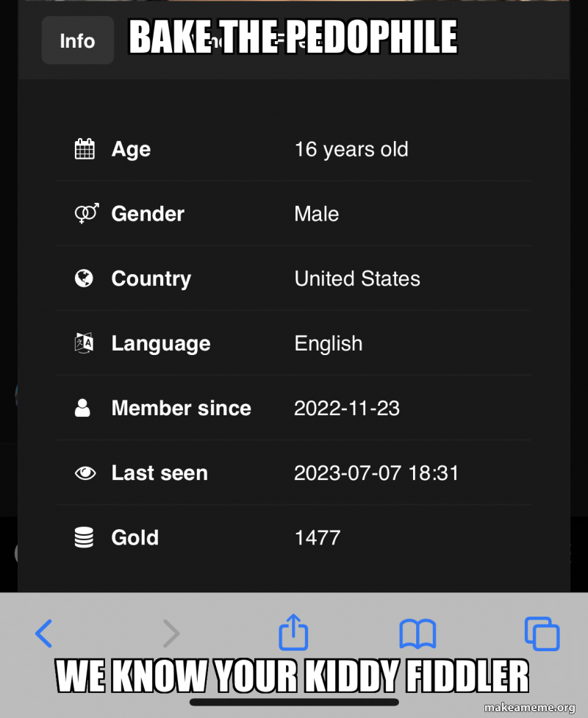Go back with the blue left chevron

point(44,633)
